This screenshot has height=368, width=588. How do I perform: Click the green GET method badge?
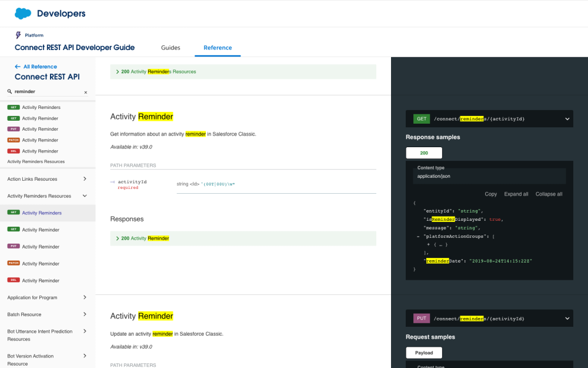[422, 119]
